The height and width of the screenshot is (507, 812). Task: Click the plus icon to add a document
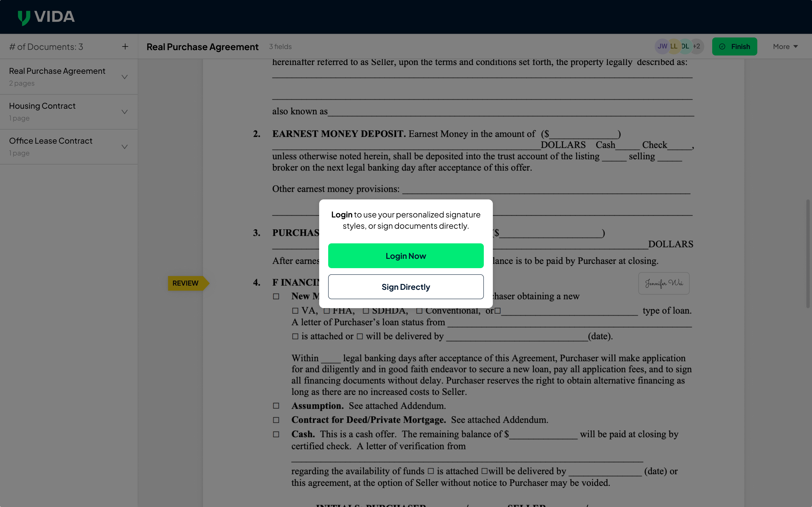coord(125,46)
